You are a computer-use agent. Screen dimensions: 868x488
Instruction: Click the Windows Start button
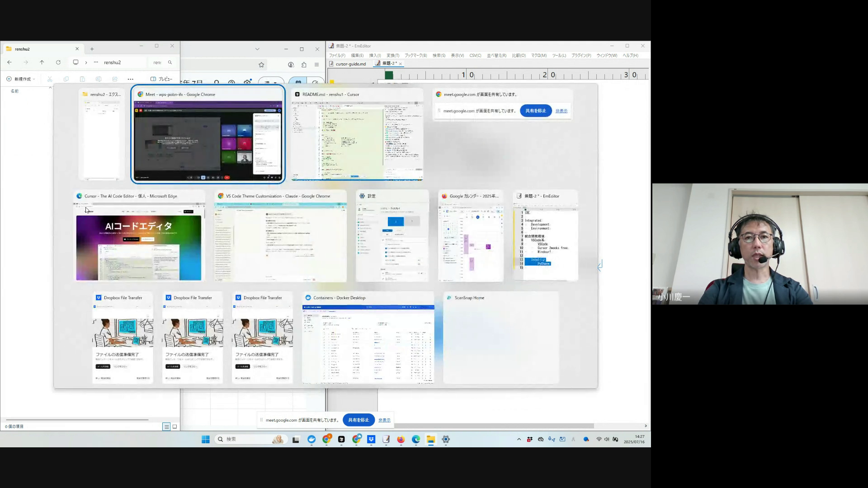tap(205, 439)
